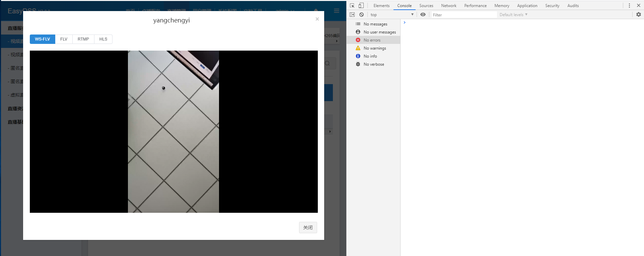
Task: Open the Application tab in DevTools
Action: [527, 6]
